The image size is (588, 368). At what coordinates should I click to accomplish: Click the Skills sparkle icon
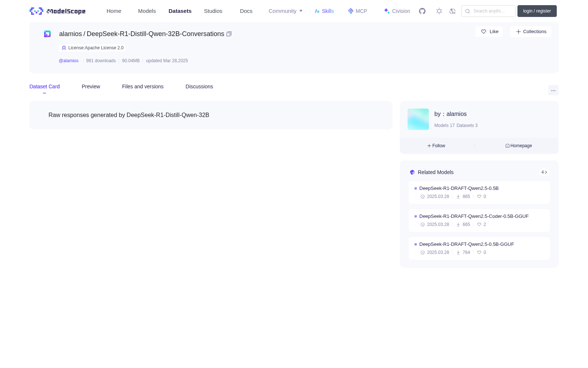tap(317, 11)
